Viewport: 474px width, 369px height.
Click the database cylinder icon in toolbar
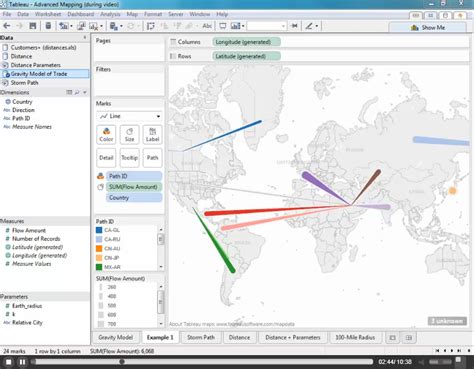[48, 26]
